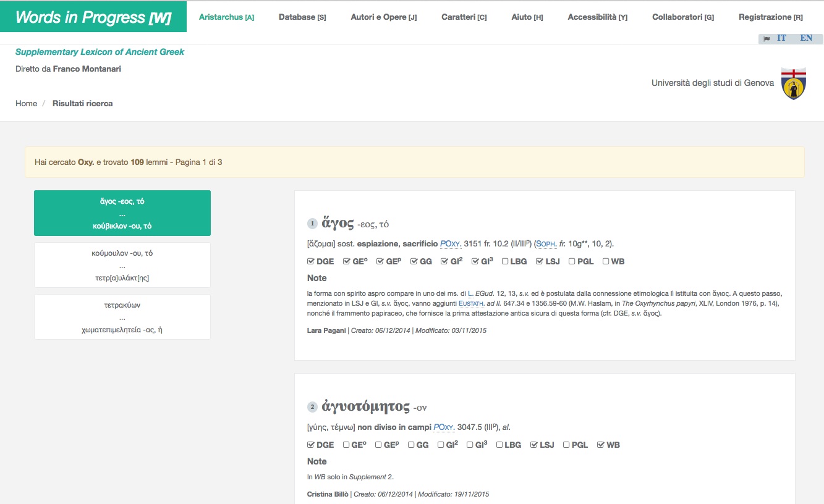This screenshot has height=504, width=824.
Task: Toggle the LSJ checkbox in the ἀγυοτόμητος entry
Action: pyautogui.click(x=534, y=445)
